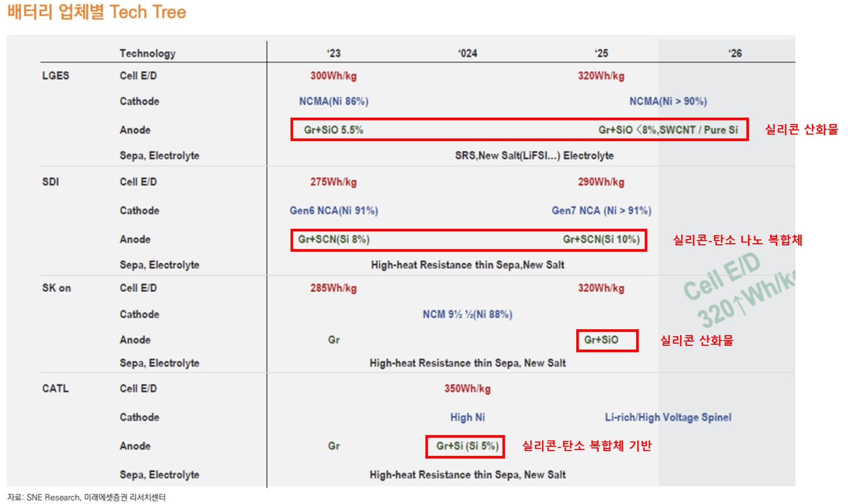
Task: Select the LGES '300Wh/kg' value
Action: tap(333, 76)
